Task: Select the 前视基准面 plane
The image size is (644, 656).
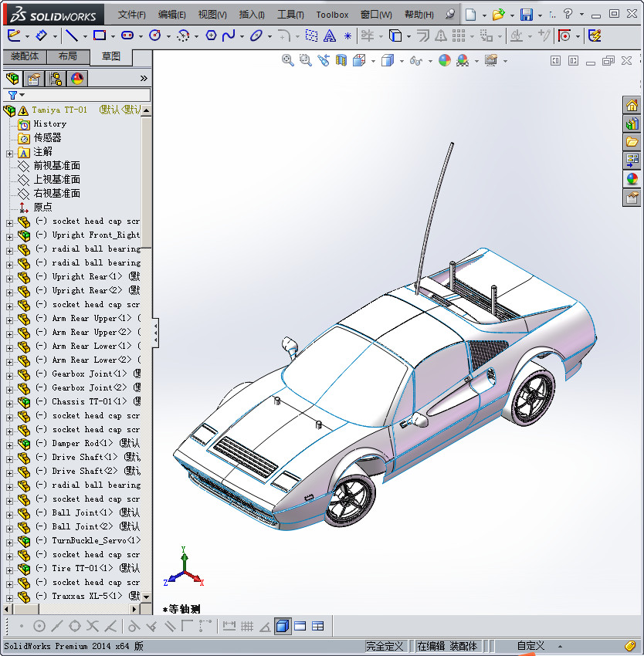Action: (x=56, y=166)
